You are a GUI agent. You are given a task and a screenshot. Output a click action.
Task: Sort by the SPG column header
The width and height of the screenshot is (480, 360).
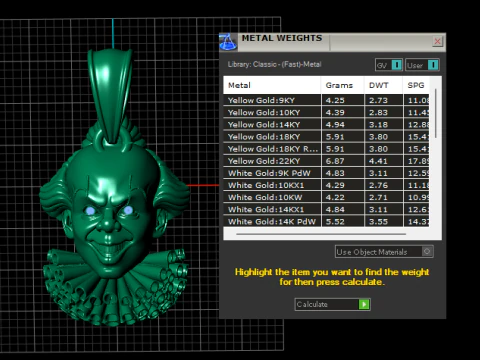416,85
